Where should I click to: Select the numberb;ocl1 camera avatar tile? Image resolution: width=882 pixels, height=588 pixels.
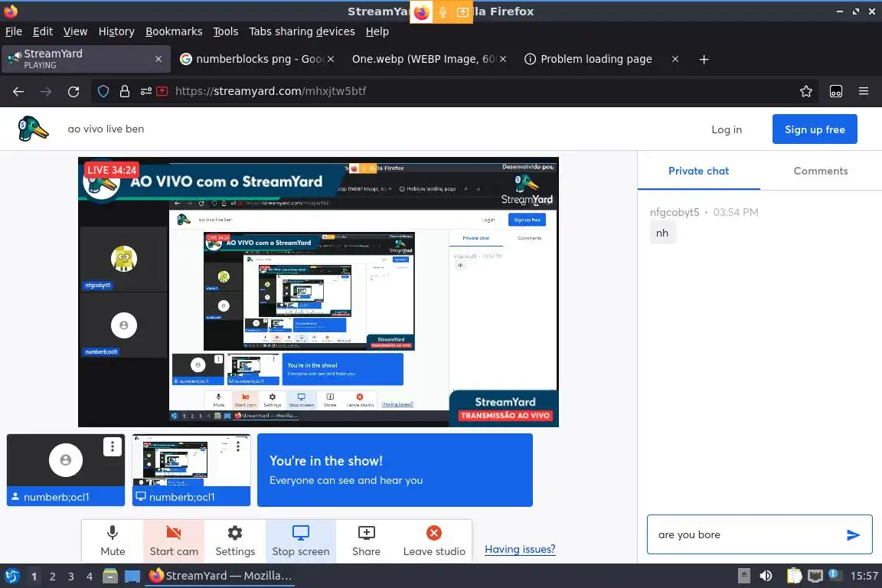[66, 470]
